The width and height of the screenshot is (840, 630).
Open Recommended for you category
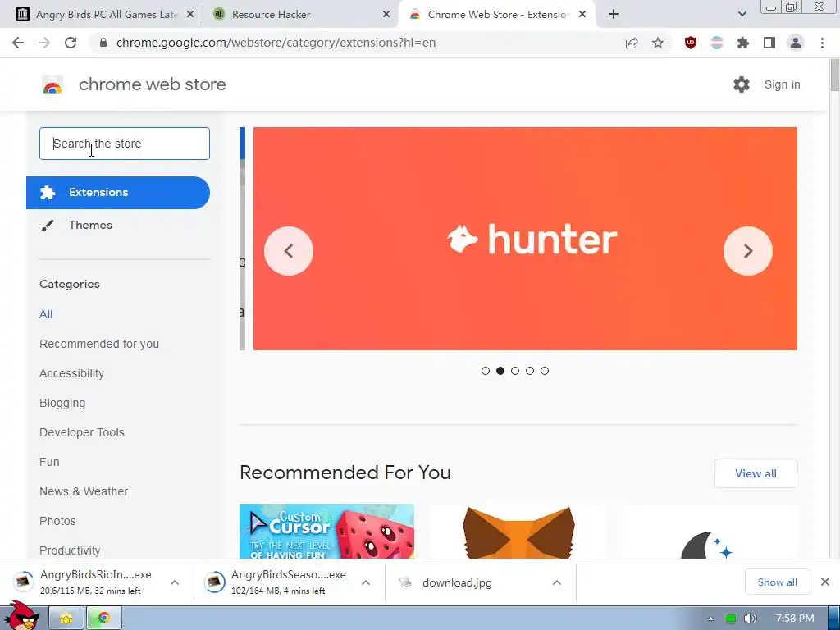click(x=99, y=344)
